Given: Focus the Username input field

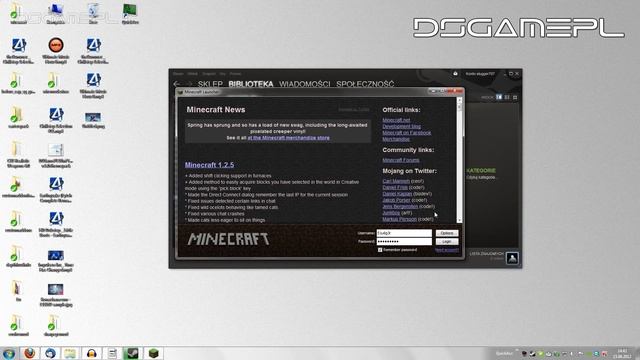Looking at the screenshot, I should pos(404,233).
